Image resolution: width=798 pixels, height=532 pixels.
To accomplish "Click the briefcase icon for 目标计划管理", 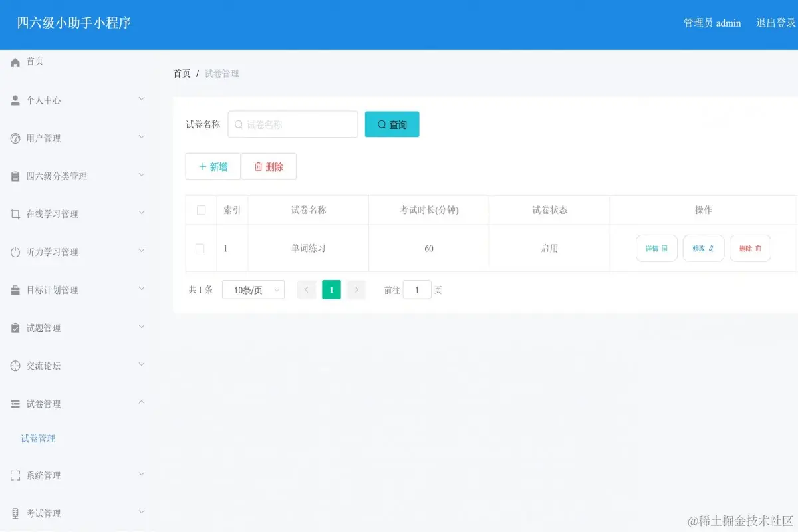I will pos(15,290).
